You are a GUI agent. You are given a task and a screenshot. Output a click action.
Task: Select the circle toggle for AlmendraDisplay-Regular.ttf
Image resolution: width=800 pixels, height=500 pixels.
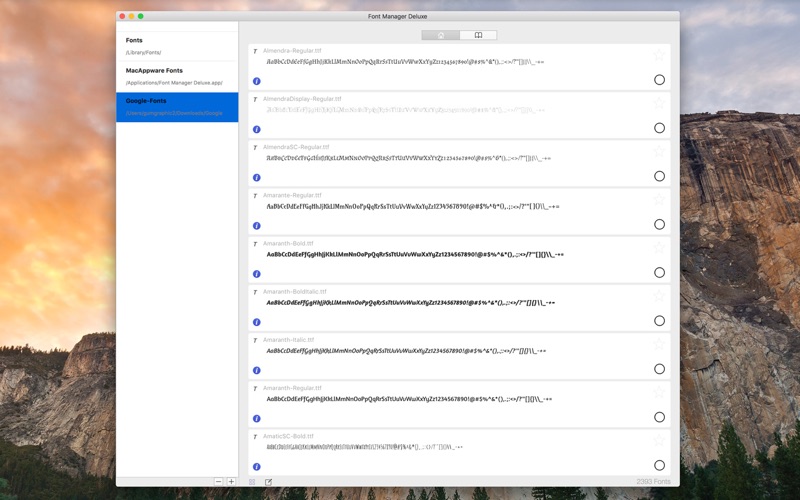(x=659, y=128)
